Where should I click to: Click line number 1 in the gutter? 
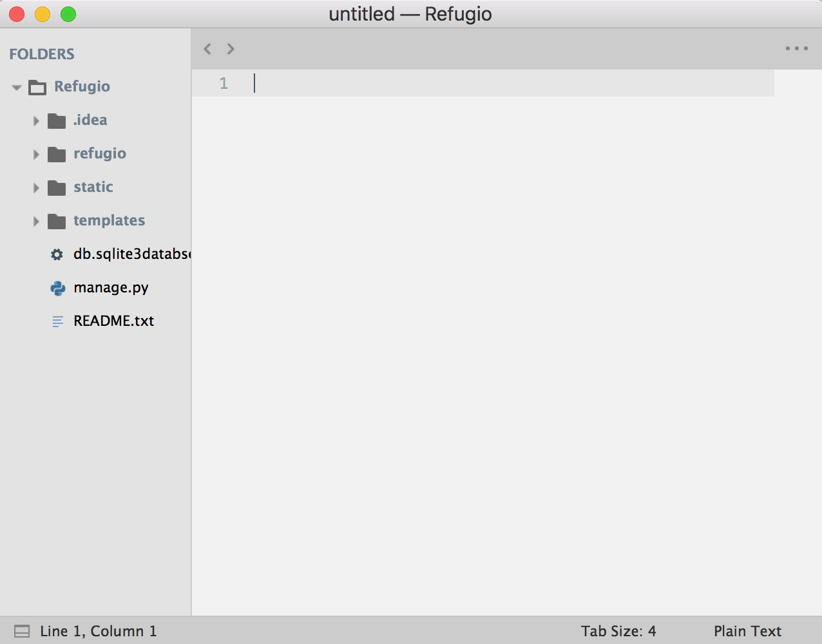[224, 83]
